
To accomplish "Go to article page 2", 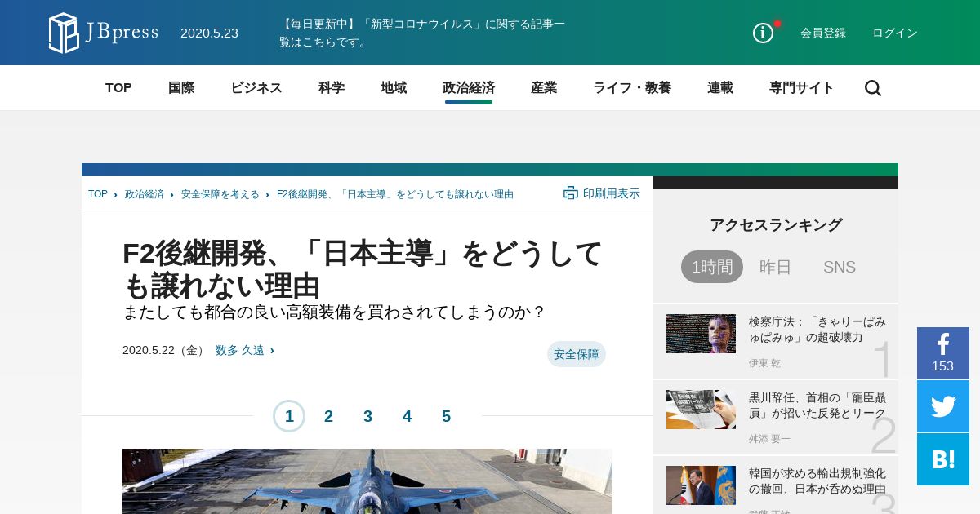I will coord(328,416).
